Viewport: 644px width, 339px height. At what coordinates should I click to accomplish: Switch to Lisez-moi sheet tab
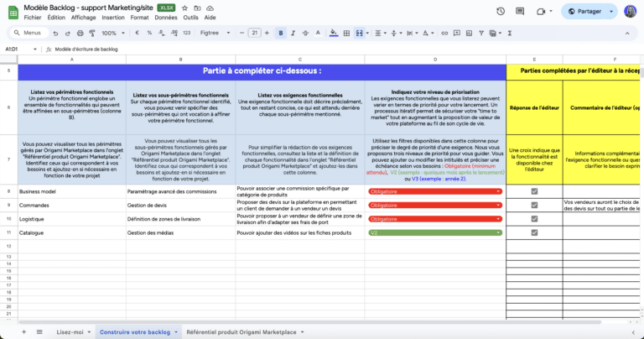pos(74,332)
